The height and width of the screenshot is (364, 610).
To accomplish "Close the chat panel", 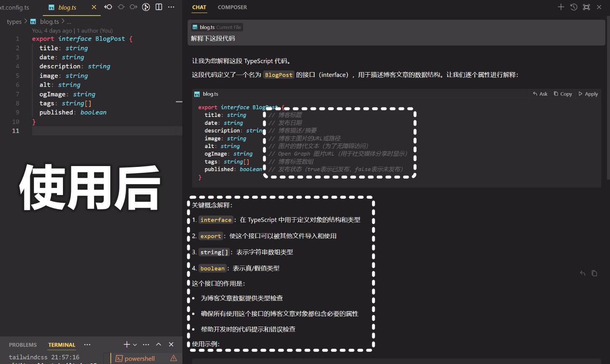I will (599, 7).
